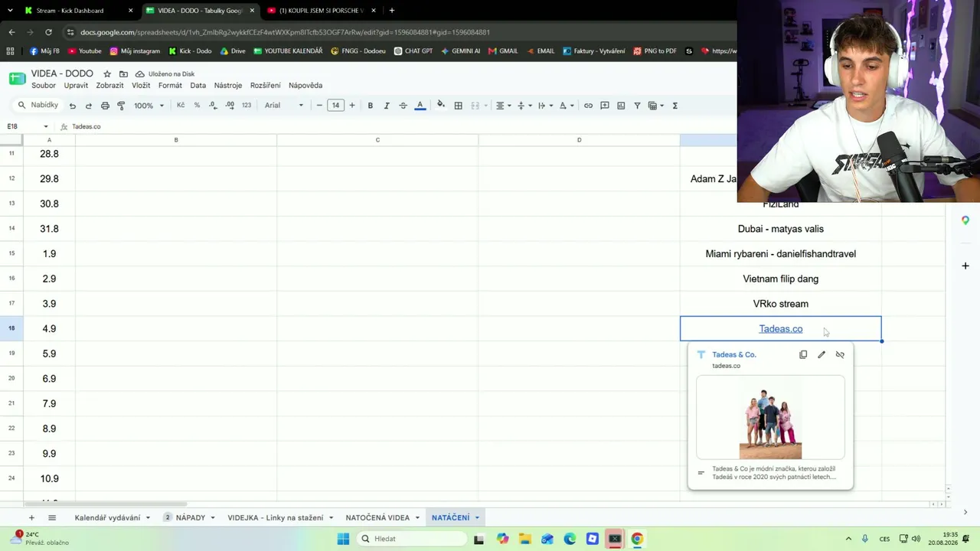Edit the Tadeas & Co. link
980x551 pixels.
click(822, 355)
